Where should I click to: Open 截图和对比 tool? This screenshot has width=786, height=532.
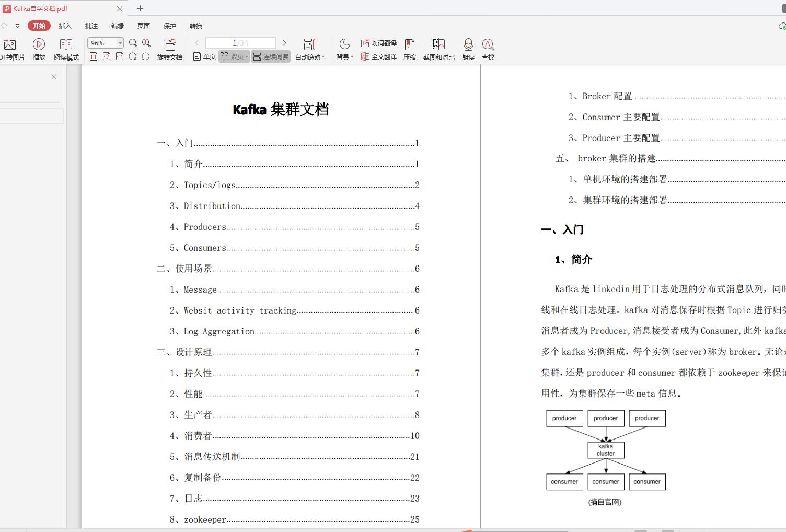(438, 50)
